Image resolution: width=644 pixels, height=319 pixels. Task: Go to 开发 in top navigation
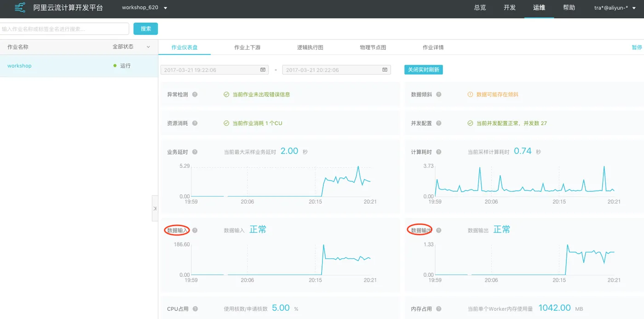coord(510,8)
